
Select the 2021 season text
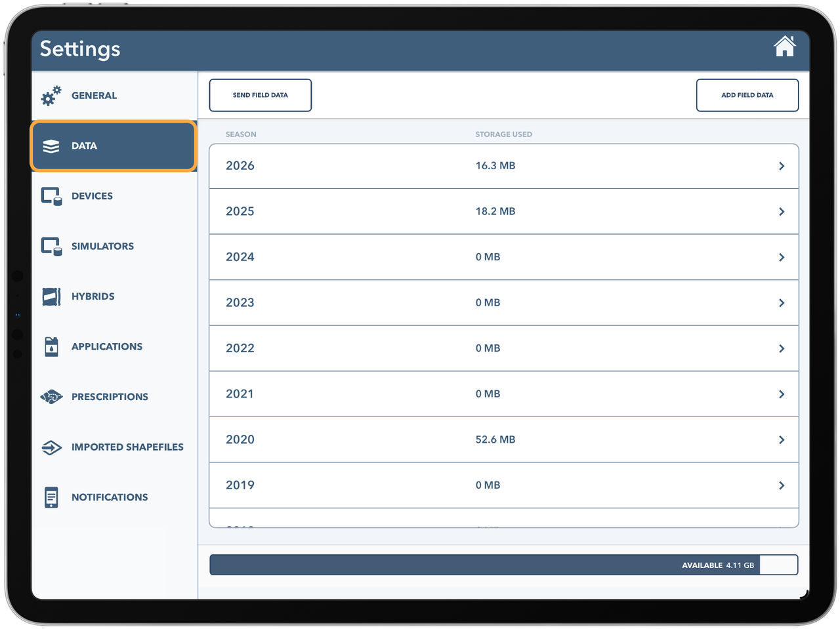coord(240,394)
